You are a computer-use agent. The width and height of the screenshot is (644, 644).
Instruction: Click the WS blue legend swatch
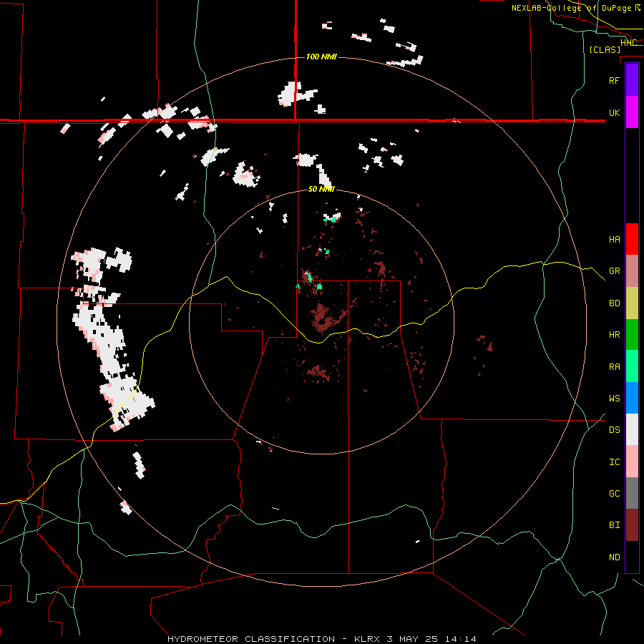[x=632, y=398]
